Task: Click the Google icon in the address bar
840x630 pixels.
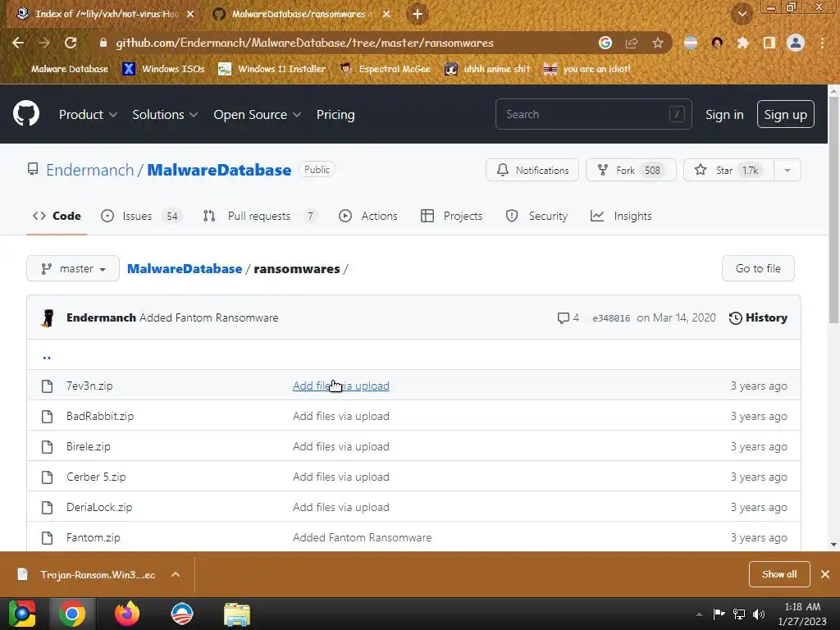Action: [x=605, y=43]
